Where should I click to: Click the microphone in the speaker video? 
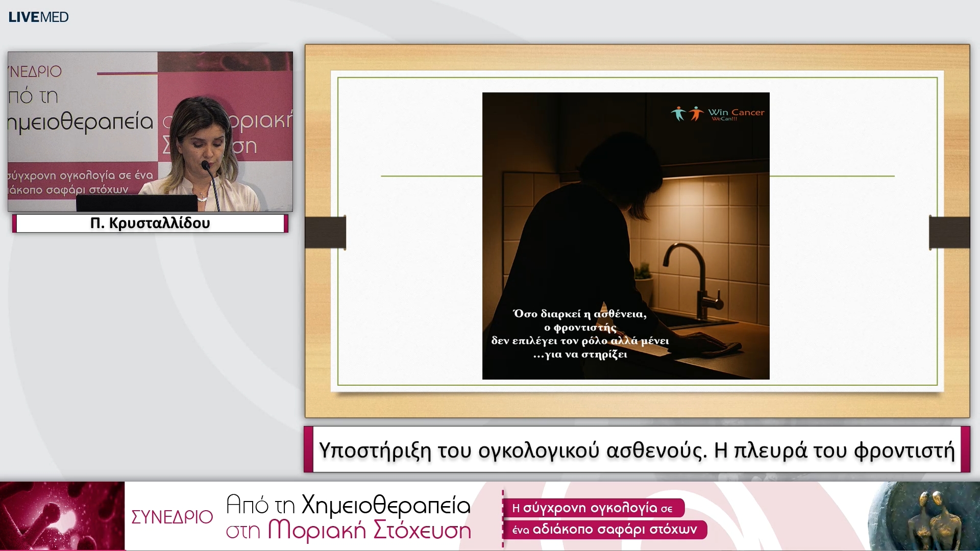[206, 165]
